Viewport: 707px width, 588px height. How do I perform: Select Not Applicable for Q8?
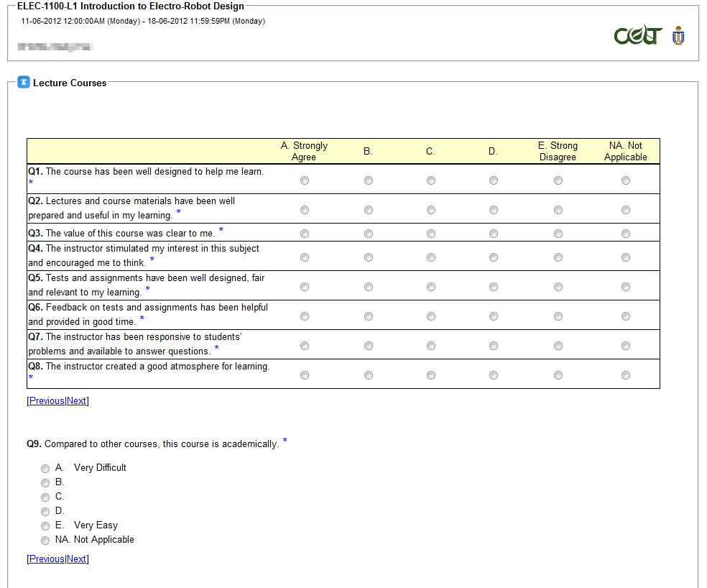626,375
